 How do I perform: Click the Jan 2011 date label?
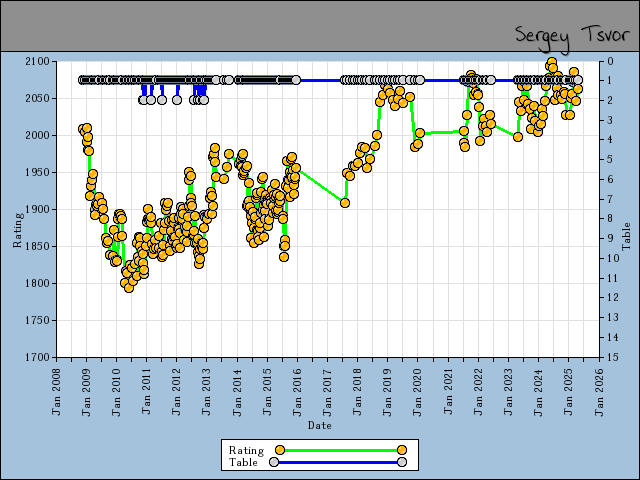pyautogui.click(x=147, y=392)
